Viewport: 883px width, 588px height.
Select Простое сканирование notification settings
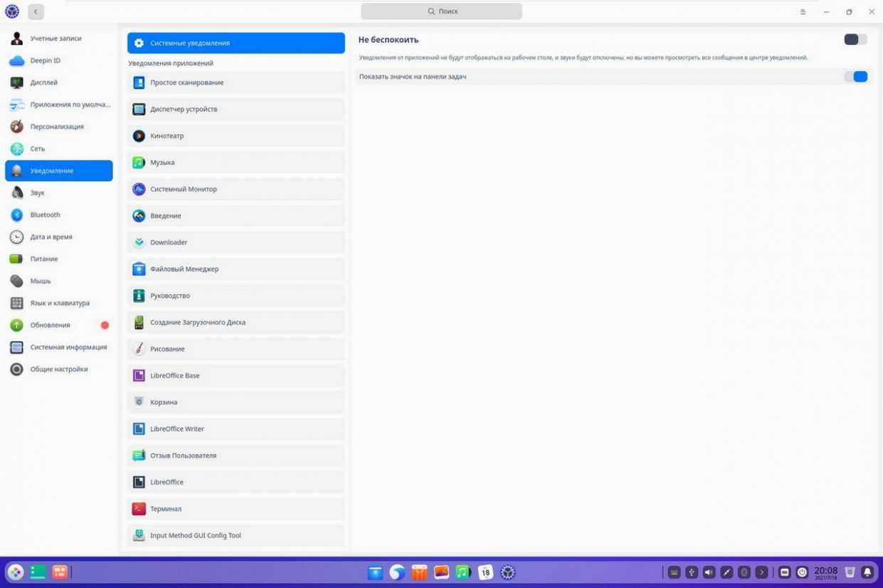(236, 82)
